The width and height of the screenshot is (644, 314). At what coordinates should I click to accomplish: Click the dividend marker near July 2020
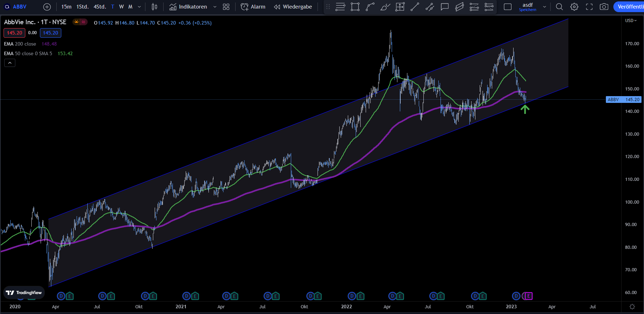click(x=103, y=296)
